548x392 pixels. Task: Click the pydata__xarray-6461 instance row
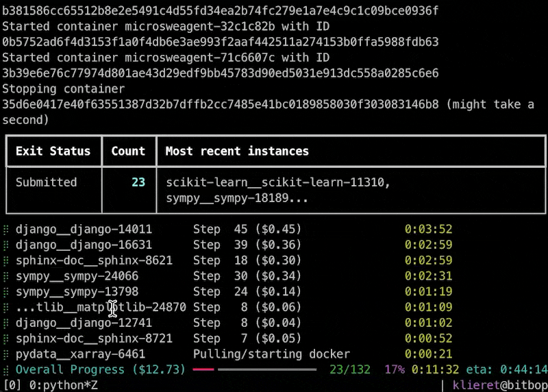[x=80, y=354]
